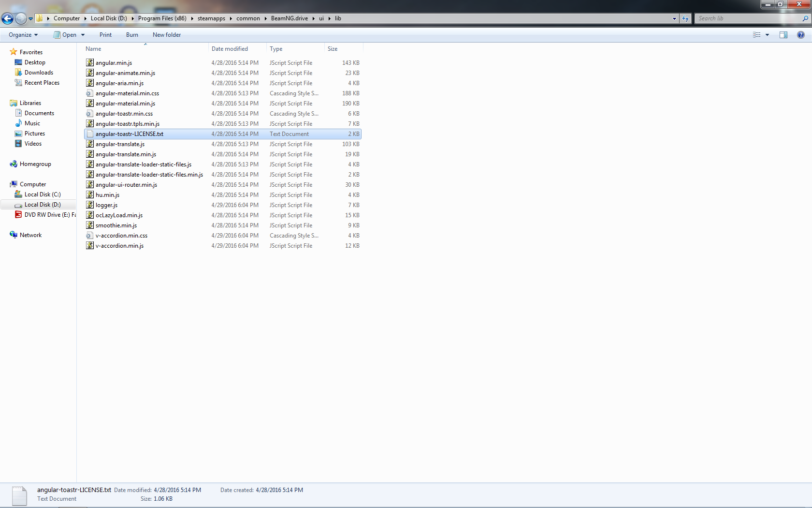Click the angular-toastr.min.css file icon
812x508 pixels.
pyautogui.click(x=90, y=113)
